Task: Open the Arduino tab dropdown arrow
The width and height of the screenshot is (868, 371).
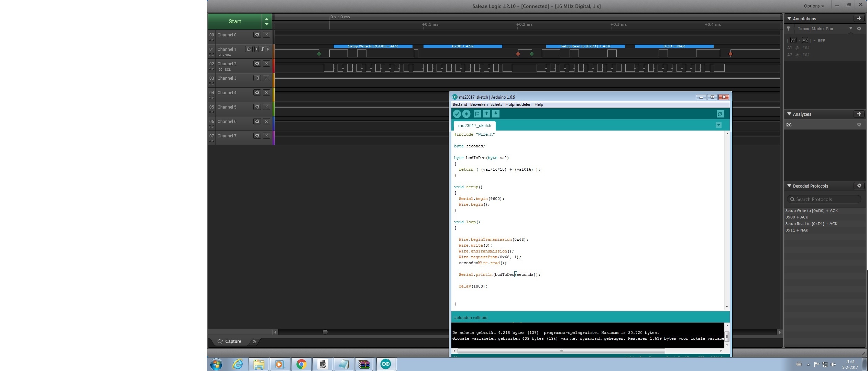Action: (x=718, y=125)
